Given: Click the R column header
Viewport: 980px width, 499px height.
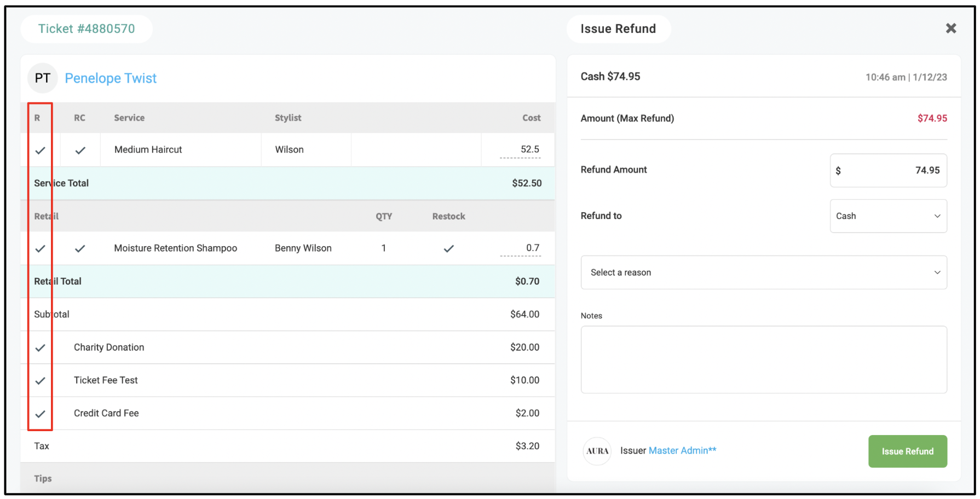Looking at the screenshot, I should (x=37, y=118).
